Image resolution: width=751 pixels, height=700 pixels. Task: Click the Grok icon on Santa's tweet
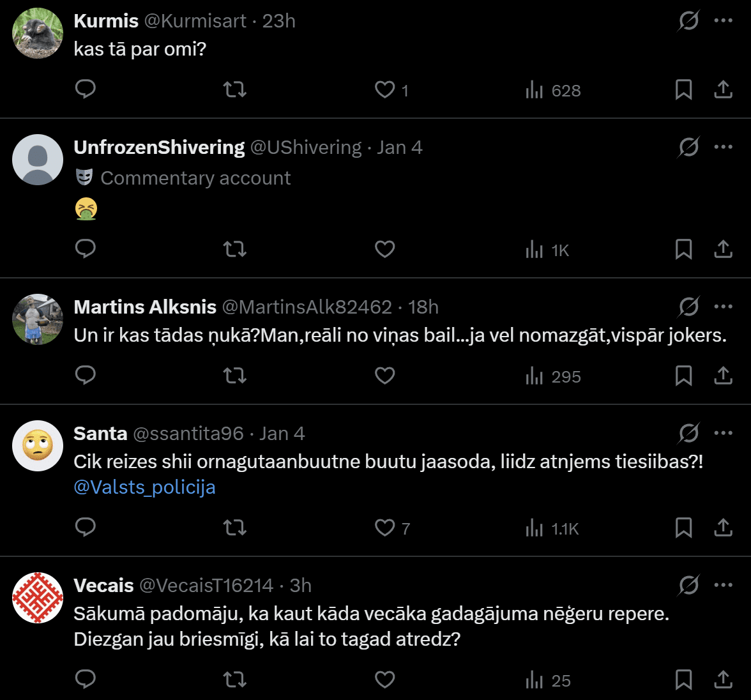(688, 434)
